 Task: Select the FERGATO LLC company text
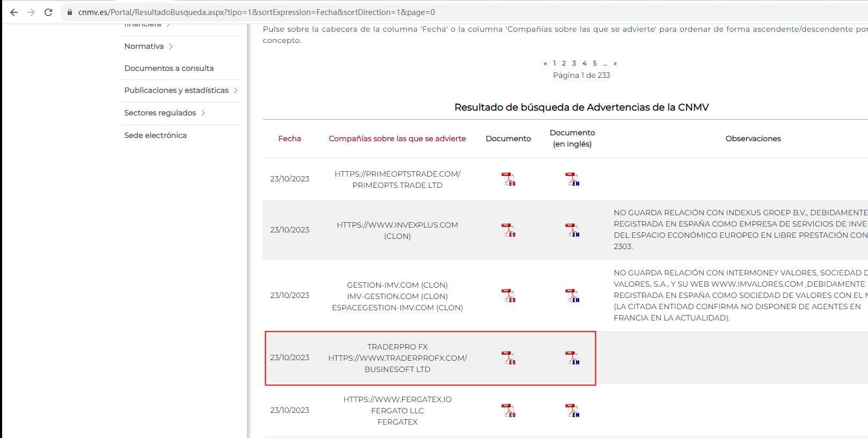[398, 411]
